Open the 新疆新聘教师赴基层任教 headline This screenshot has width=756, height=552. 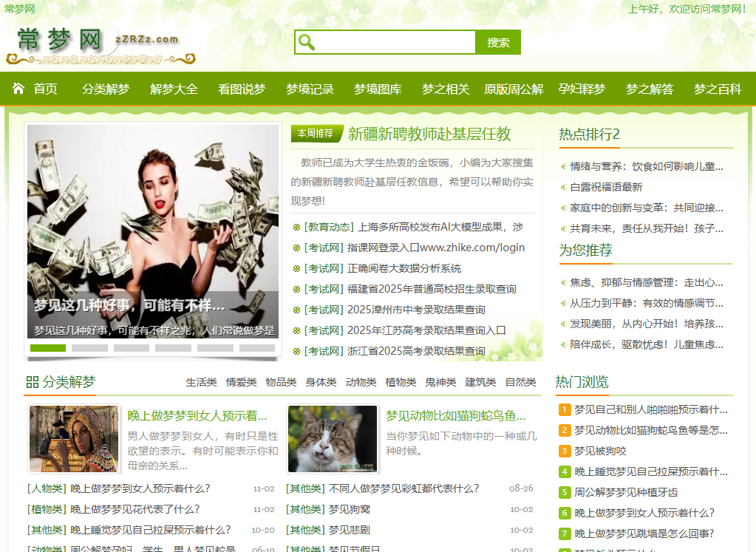pos(429,134)
